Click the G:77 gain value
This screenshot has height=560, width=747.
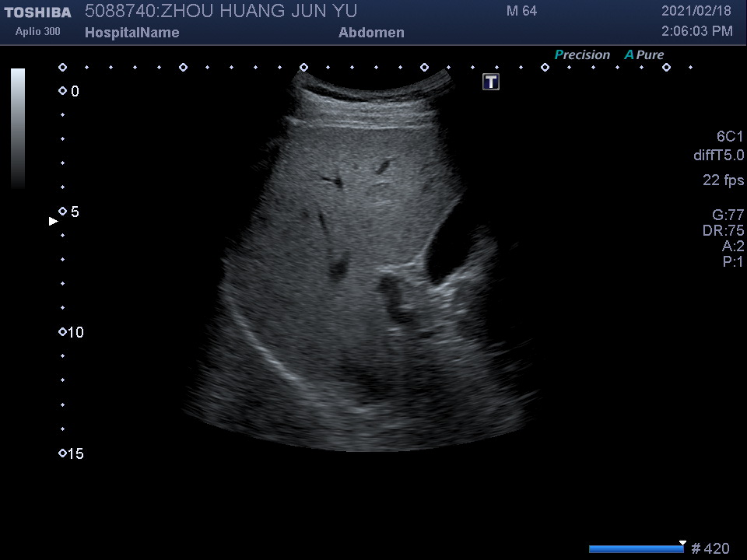(728, 215)
